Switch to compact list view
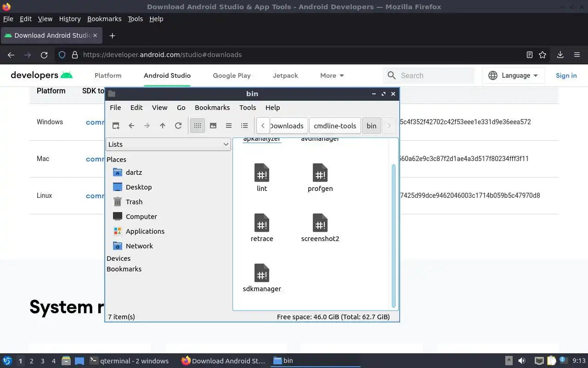Viewport: 588px width, 368px height. click(x=229, y=126)
